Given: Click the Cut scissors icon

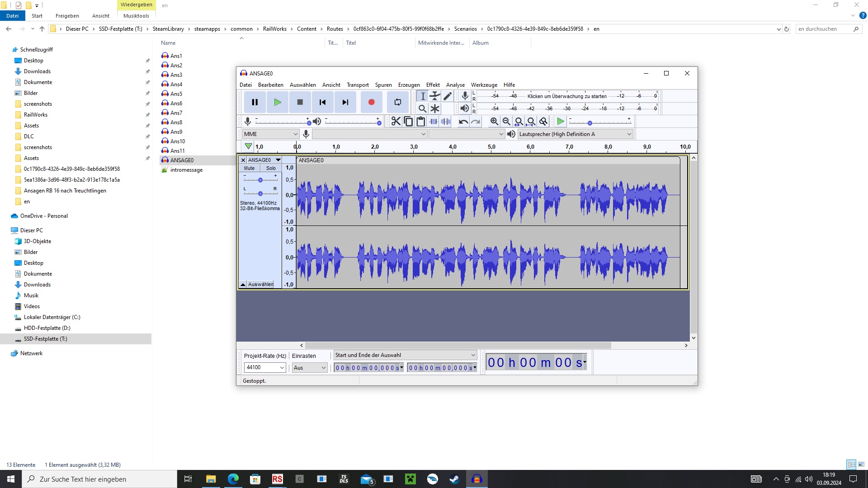Looking at the screenshot, I should [x=396, y=122].
